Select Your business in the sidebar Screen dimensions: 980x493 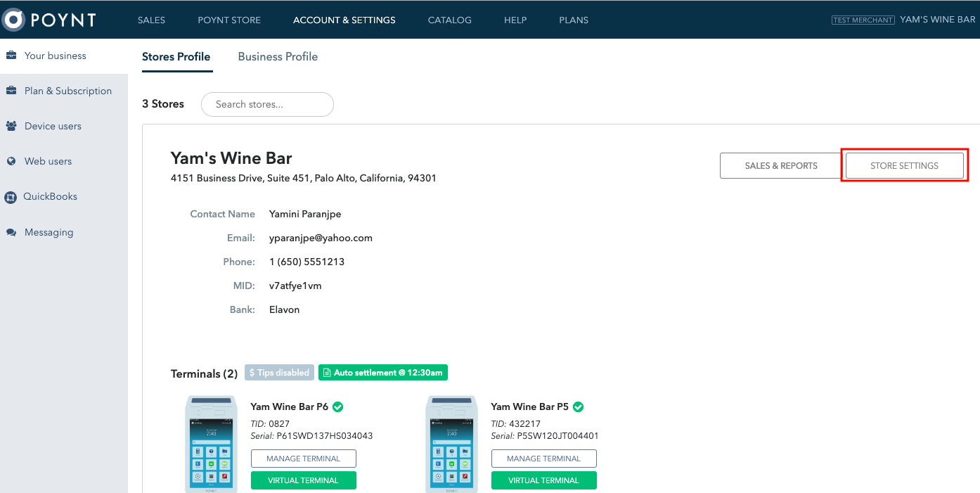tap(64, 56)
